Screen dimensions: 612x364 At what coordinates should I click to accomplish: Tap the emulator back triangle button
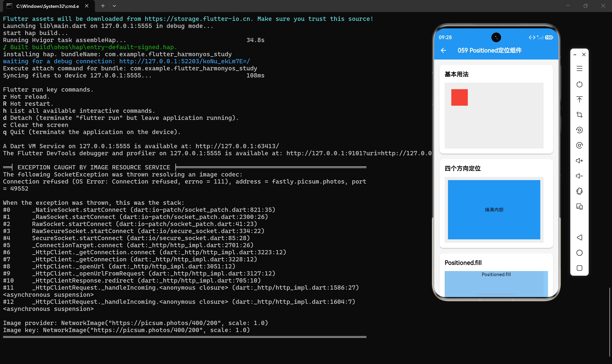point(579,237)
